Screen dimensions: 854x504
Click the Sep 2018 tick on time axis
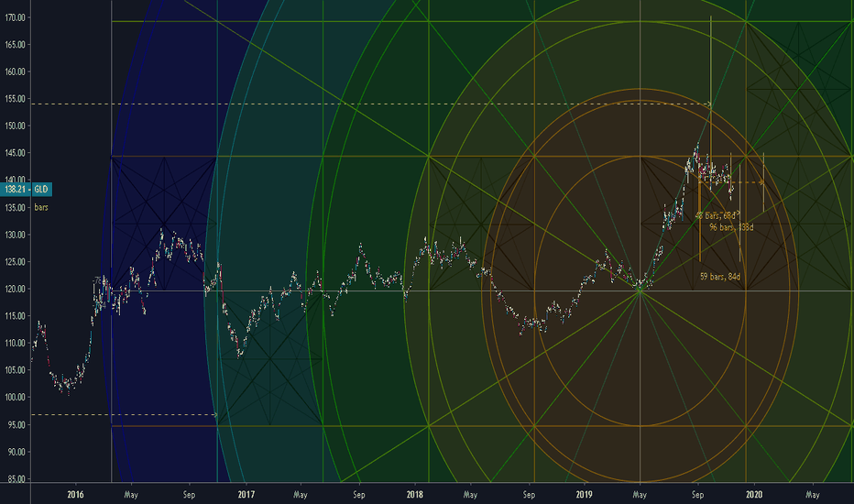[529, 495]
